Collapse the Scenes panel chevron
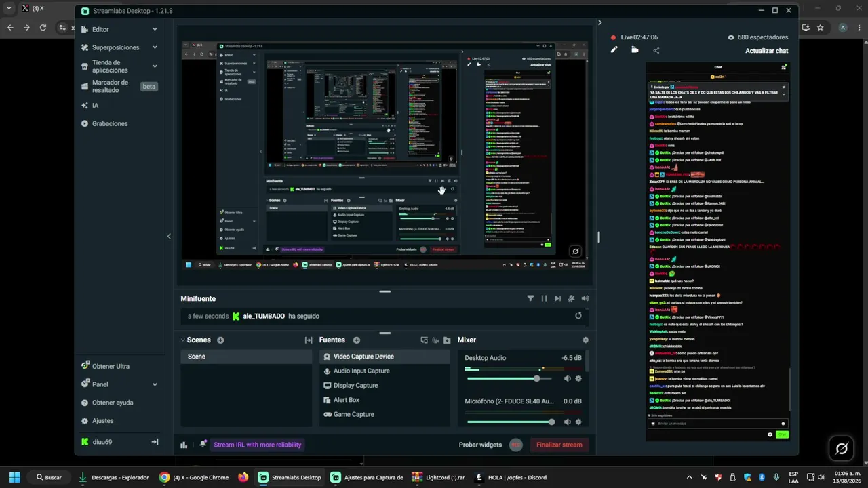The image size is (868, 488). pos(182,340)
